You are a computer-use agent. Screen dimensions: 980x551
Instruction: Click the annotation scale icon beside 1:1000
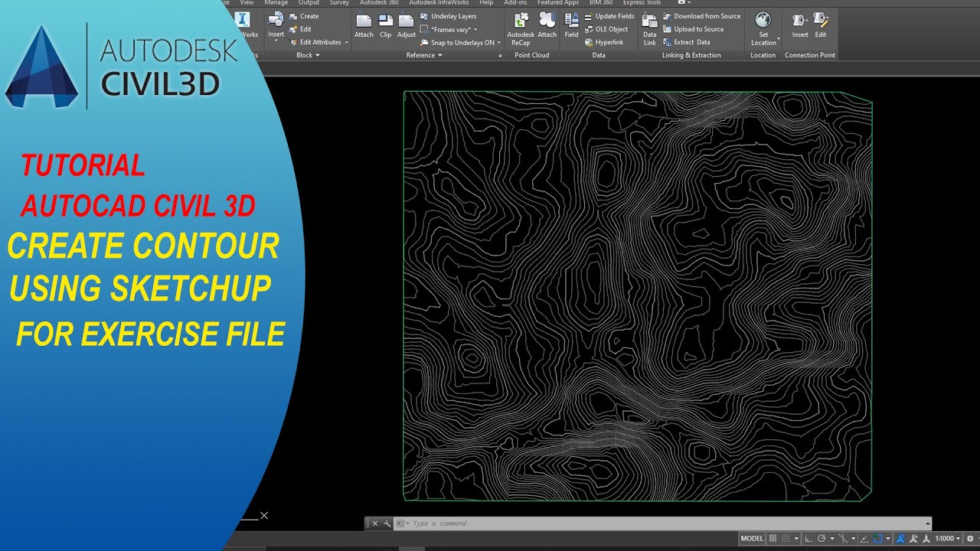(x=926, y=538)
